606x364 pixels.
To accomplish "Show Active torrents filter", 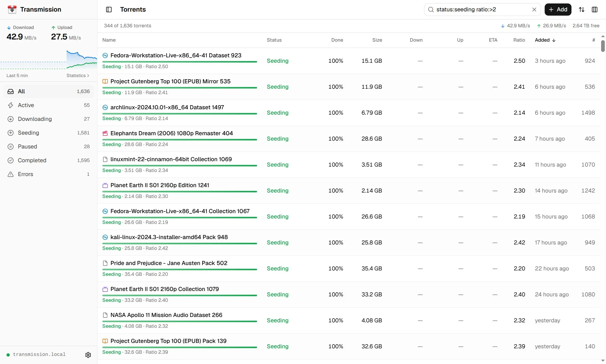I will pyautogui.click(x=48, y=105).
